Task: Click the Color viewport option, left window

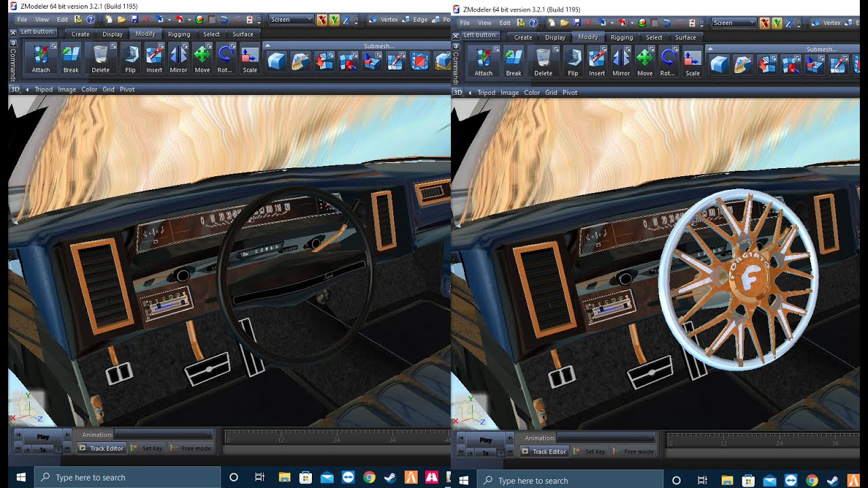Action: pos(90,89)
